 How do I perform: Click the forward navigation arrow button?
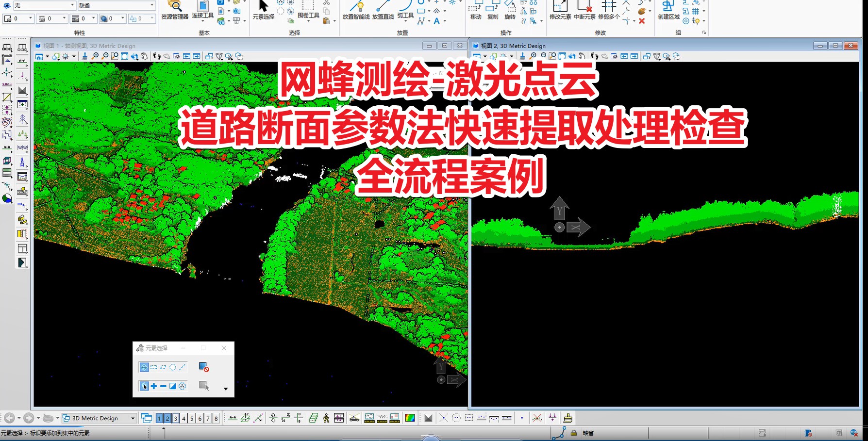(x=29, y=418)
